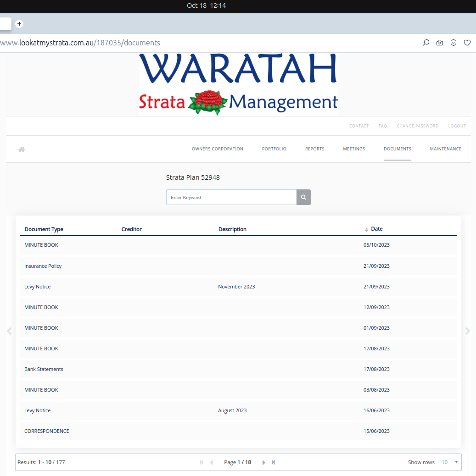Image resolution: width=476 pixels, height=476 pixels.
Task: Sort by the Creditor column header
Action: point(131,229)
